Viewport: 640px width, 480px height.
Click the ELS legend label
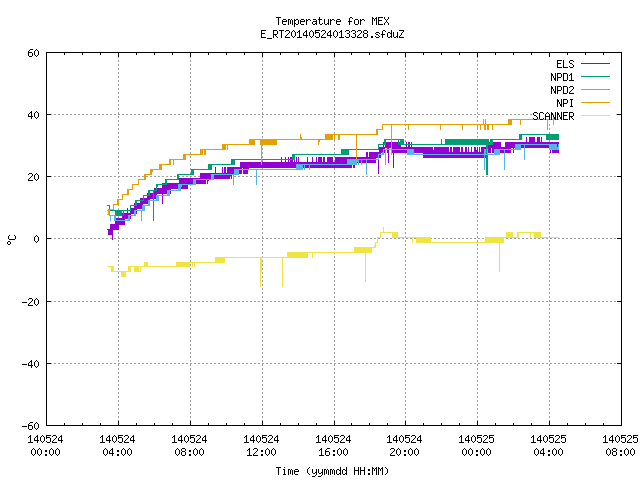565,64
